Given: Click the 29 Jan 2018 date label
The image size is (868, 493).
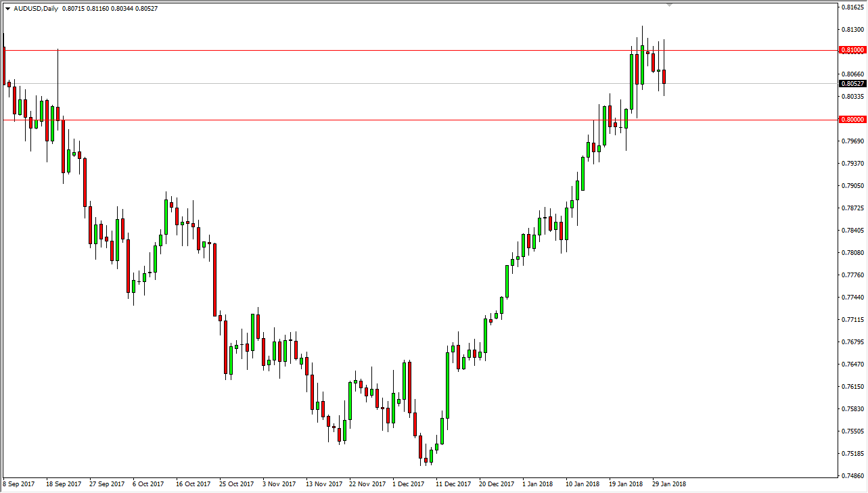Looking at the screenshot, I should [x=670, y=484].
